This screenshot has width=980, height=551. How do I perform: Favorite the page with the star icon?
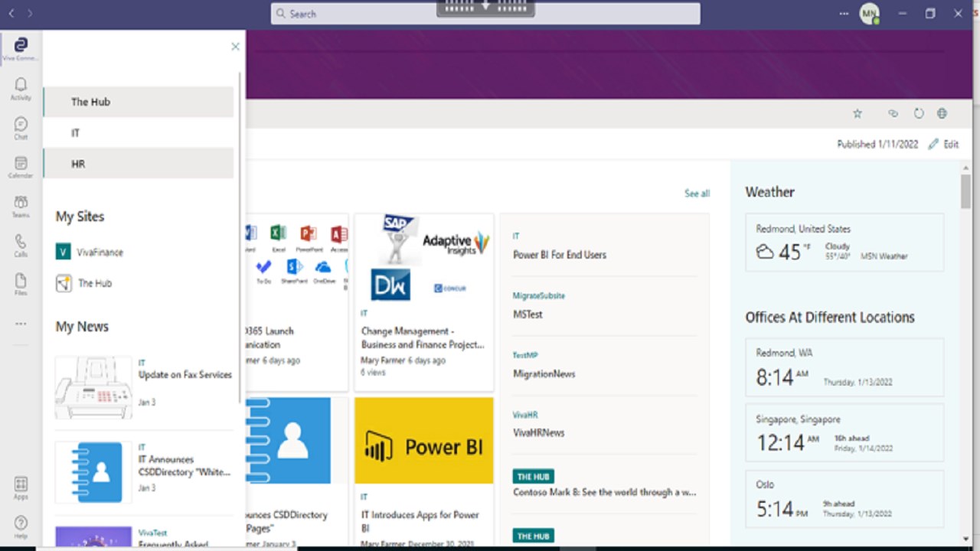coord(857,113)
